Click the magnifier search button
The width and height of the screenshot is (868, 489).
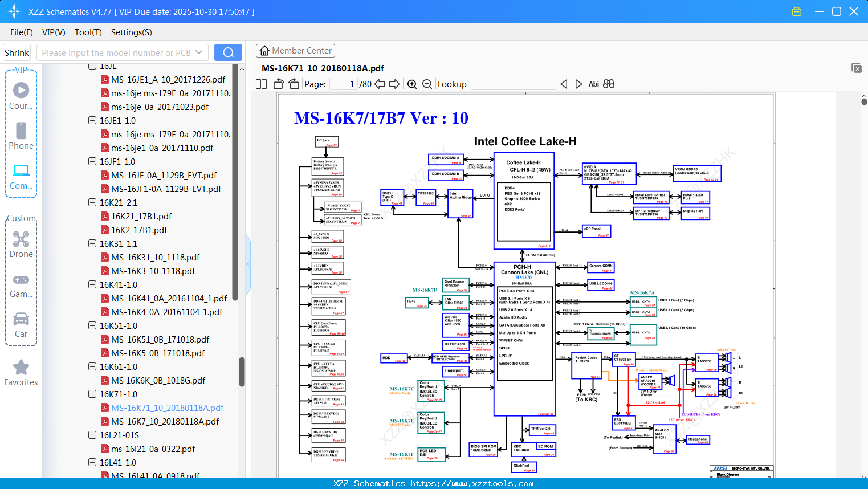pyautogui.click(x=228, y=52)
